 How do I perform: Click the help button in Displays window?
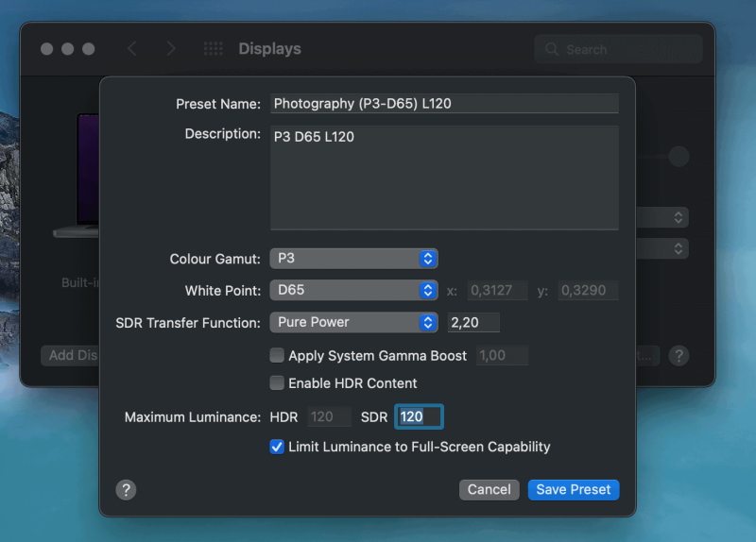[x=679, y=355]
